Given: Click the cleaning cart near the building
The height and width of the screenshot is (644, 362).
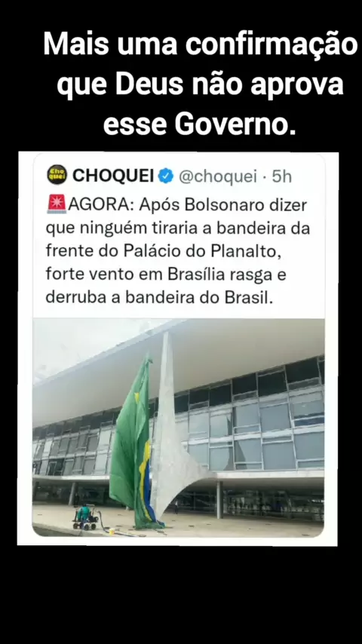Looking at the screenshot, I should (85, 518).
